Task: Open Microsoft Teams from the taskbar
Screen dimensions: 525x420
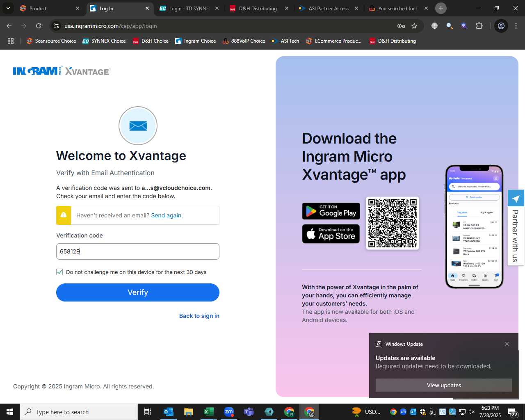Action: coord(249,412)
